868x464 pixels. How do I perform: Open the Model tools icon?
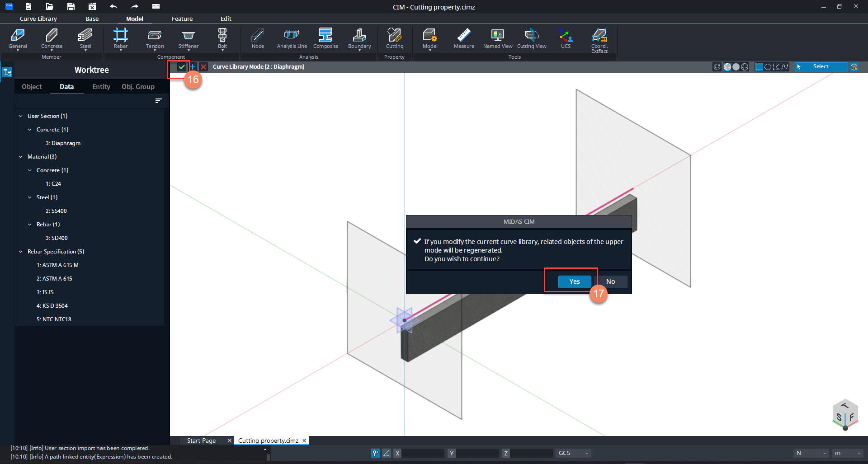click(430, 39)
